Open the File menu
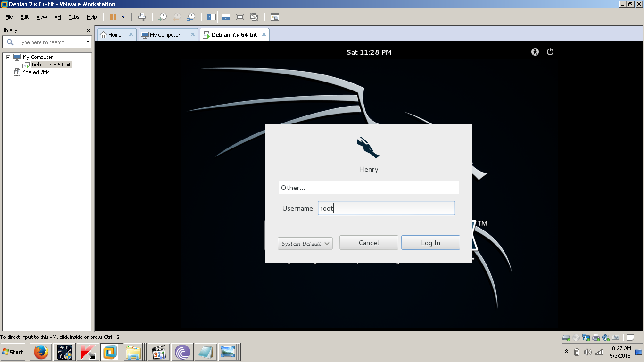The width and height of the screenshot is (644, 362). [9, 17]
